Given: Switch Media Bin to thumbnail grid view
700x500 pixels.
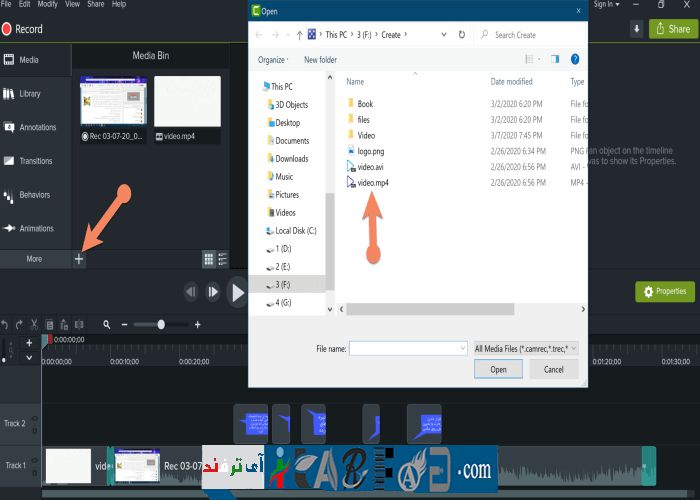Looking at the screenshot, I should (209, 259).
